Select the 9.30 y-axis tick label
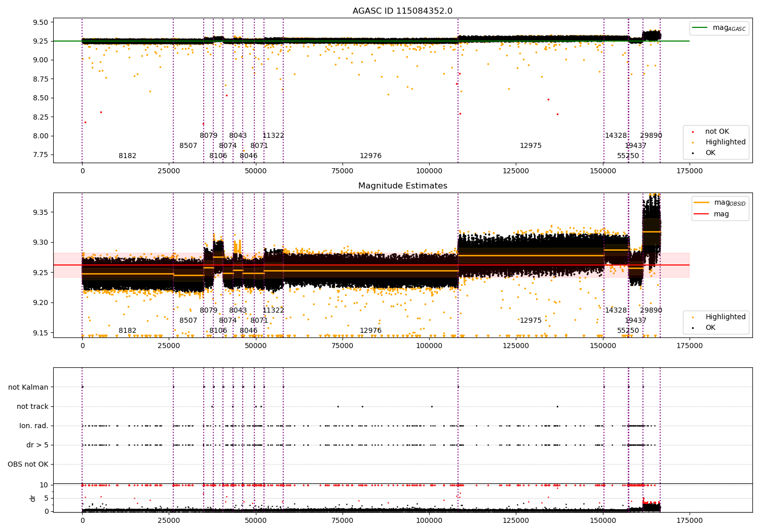 tap(40, 242)
